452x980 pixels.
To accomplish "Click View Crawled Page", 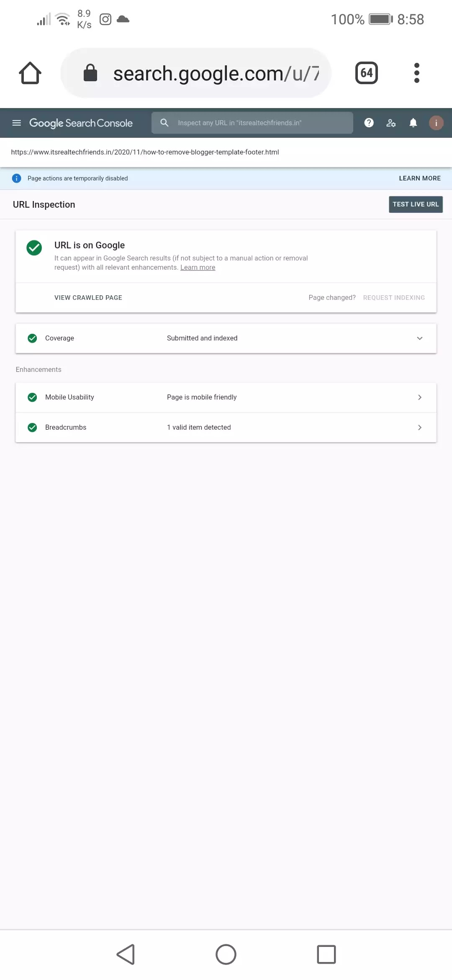I will 88,298.
